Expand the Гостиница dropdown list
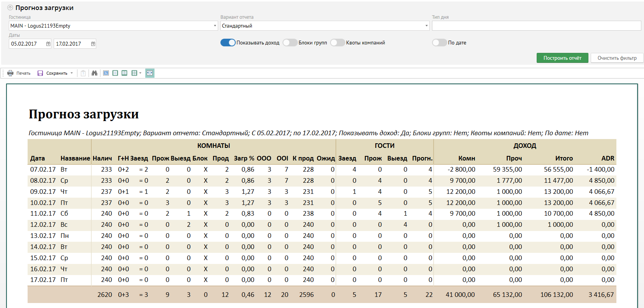644x308 pixels. click(x=215, y=26)
